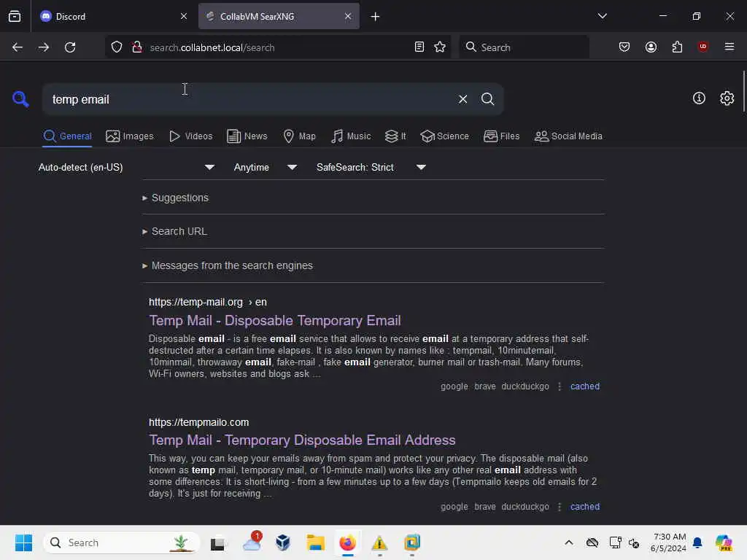This screenshot has height=560, width=747.
Task: Open File Explorer from the taskbar
Action: (x=315, y=542)
